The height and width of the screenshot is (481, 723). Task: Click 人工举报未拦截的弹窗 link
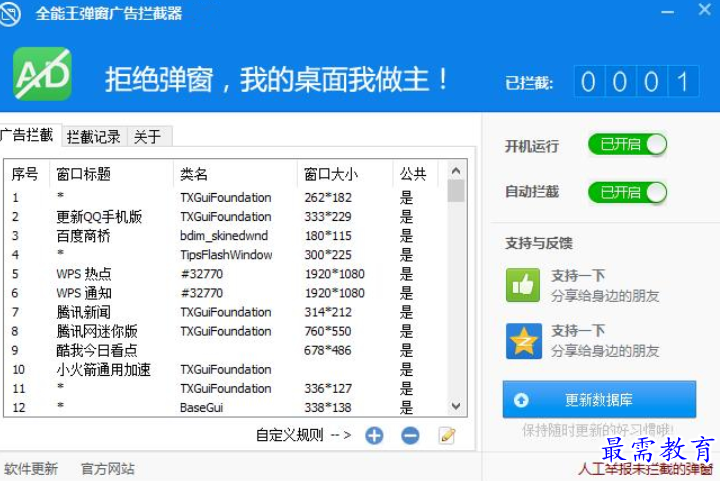click(645, 469)
